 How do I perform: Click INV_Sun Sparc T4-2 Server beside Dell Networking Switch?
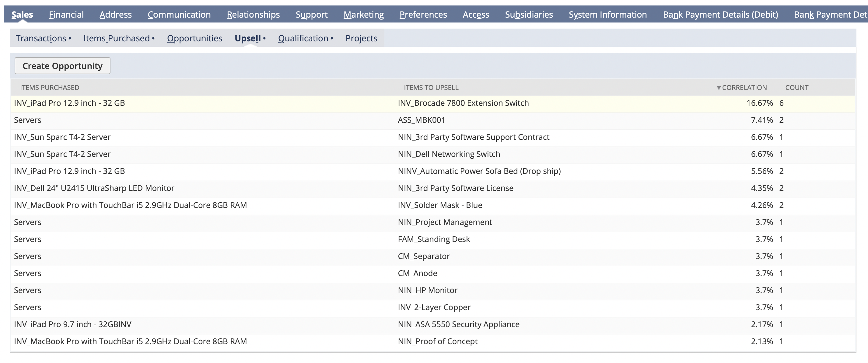62,154
